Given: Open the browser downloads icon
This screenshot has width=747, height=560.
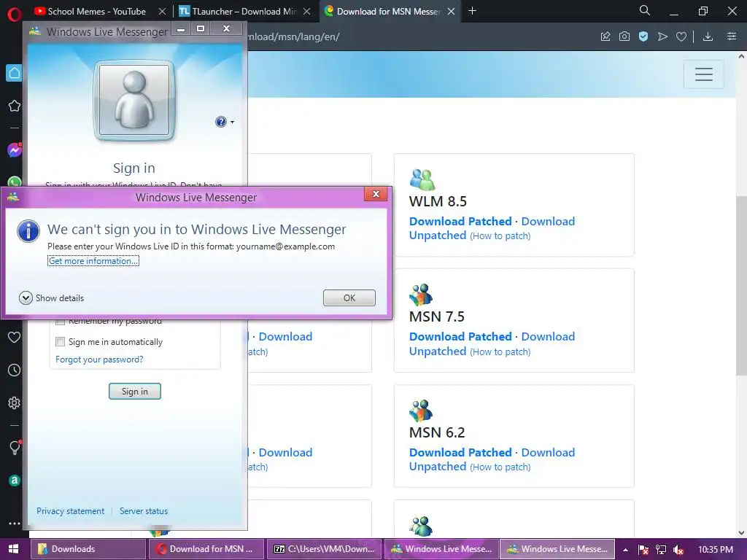Looking at the screenshot, I should pos(708,36).
